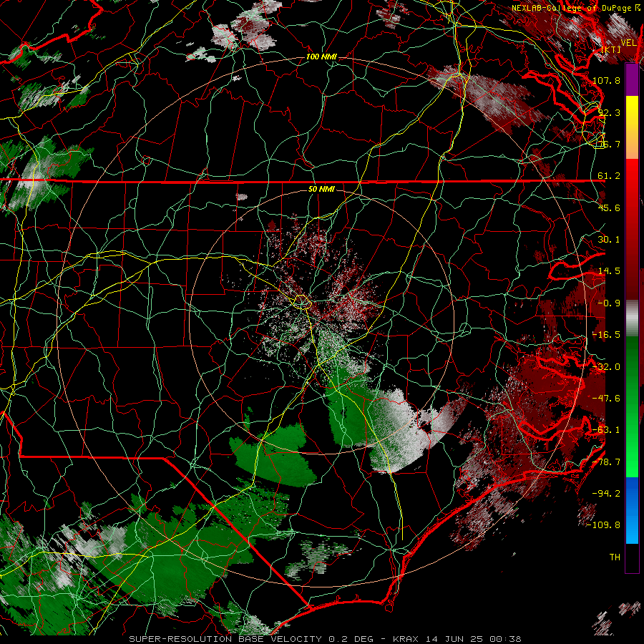
Task: Click the [KT] units label
Action: pyautogui.click(x=611, y=49)
